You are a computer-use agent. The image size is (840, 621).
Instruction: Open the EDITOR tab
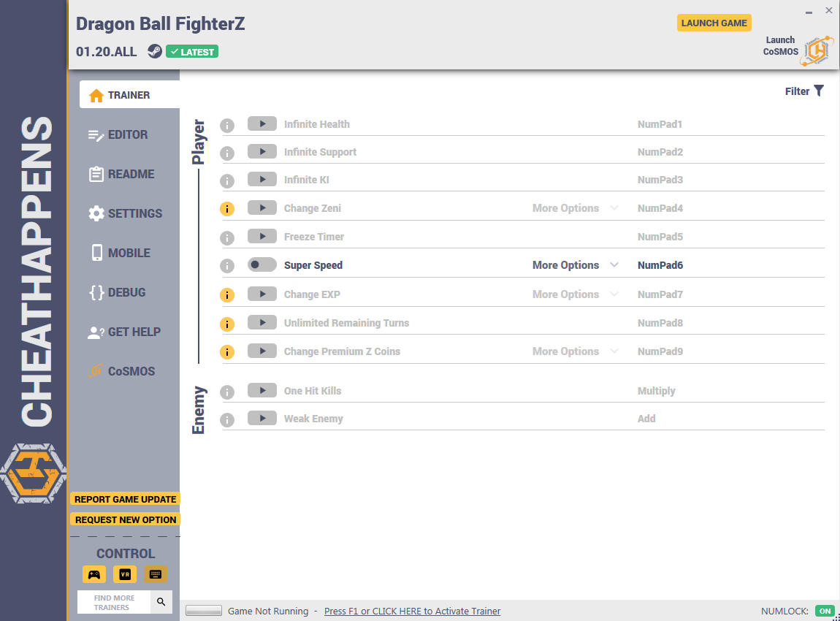tap(118, 134)
